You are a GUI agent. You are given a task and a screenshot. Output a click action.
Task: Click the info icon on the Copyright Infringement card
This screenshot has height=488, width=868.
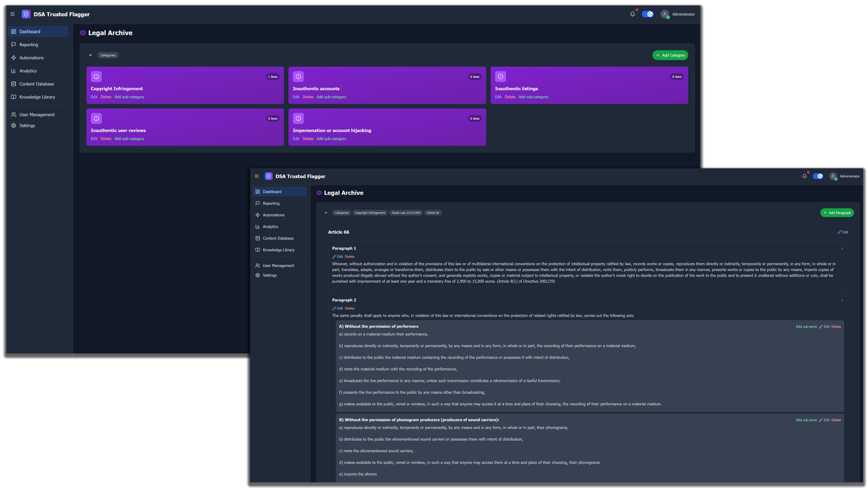tap(96, 77)
